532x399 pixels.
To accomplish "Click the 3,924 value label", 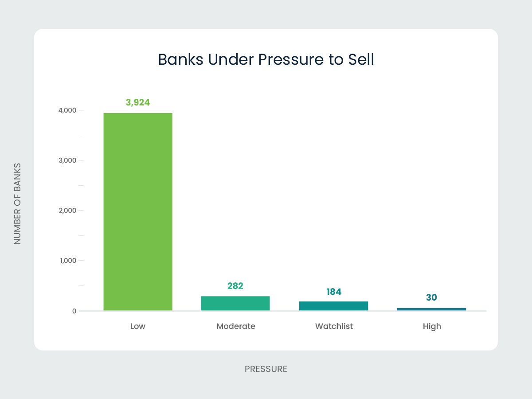I will click(x=138, y=103).
